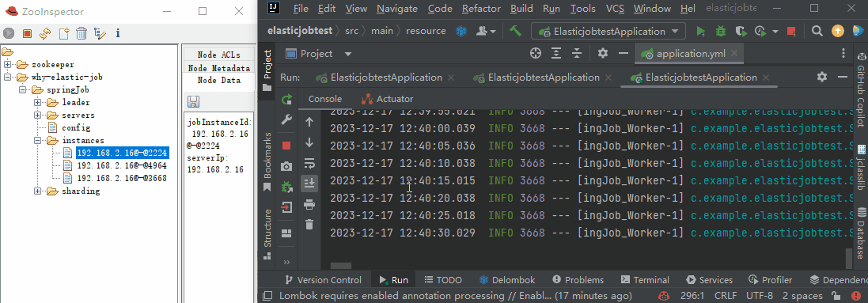The height and width of the screenshot is (303, 868).
Task: Expand the zookeeper tree node
Action: pyautogui.click(x=8, y=65)
